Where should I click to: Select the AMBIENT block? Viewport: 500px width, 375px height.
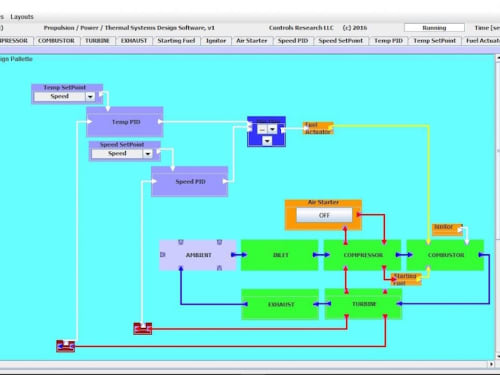pos(198,255)
